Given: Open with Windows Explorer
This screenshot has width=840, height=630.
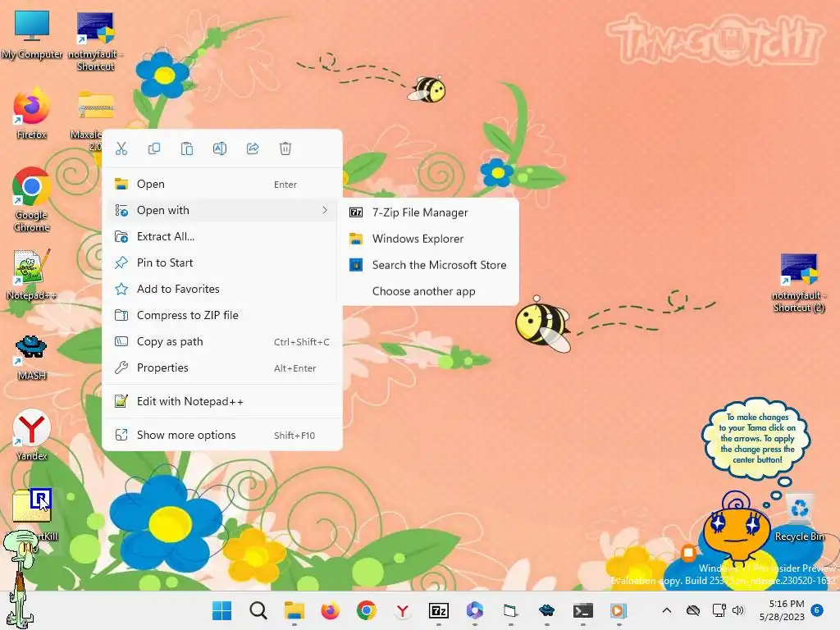Looking at the screenshot, I should tap(430, 239).
